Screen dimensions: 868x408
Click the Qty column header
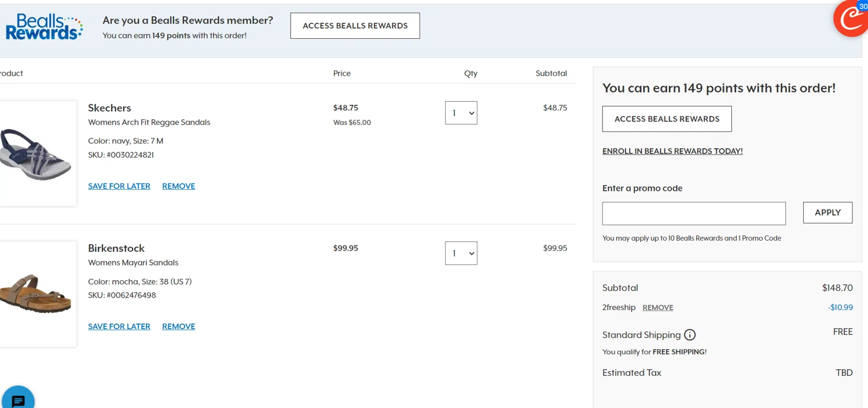click(470, 73)
